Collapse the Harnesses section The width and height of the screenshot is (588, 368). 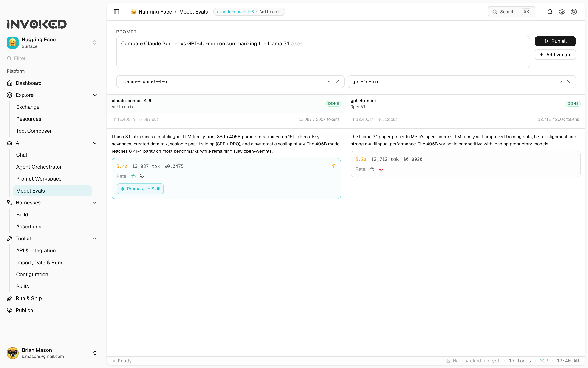(95, 202)
